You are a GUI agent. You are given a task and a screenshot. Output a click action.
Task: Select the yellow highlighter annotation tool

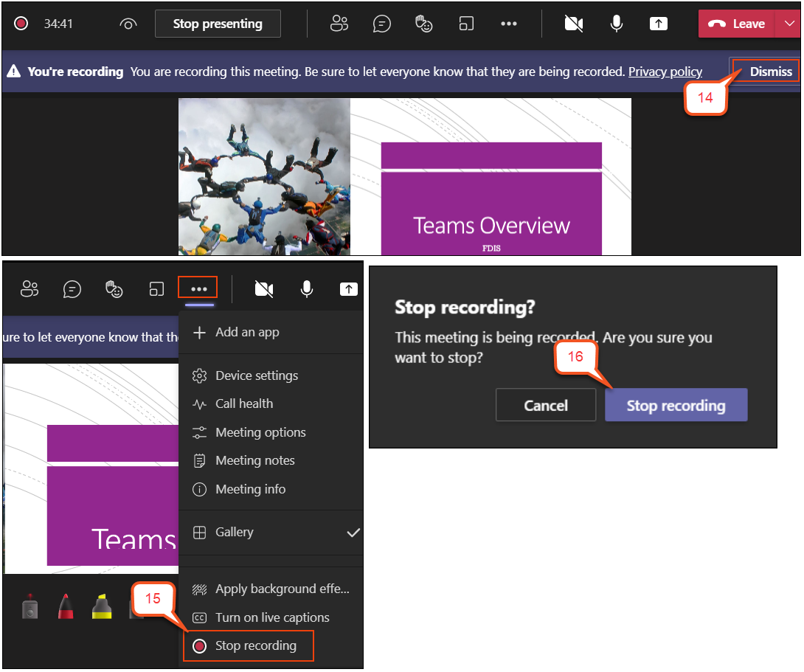click(102, 607)
